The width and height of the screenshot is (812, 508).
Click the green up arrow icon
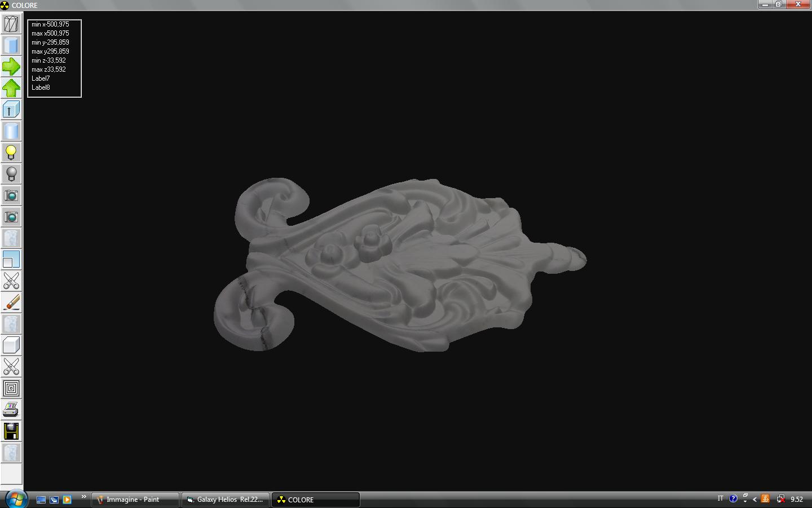11,88
